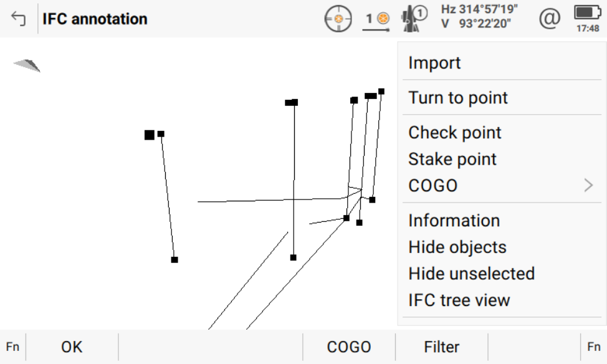
Task: Tap the Hz and V angle readout
Action: pos(479,17)
